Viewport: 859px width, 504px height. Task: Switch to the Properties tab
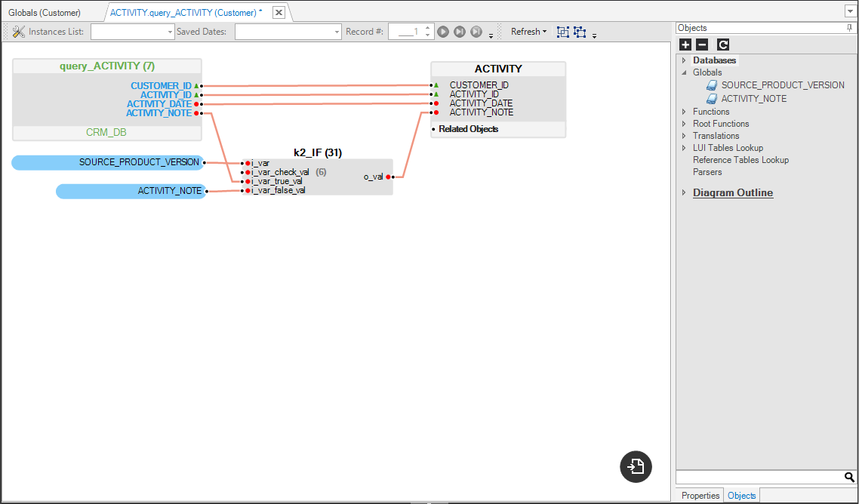(700, 496)
